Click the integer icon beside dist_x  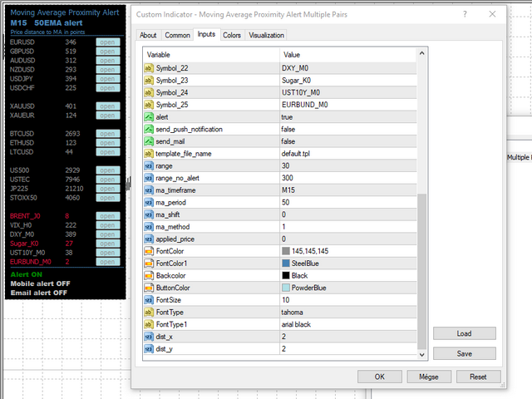pyautogui.click(x=149, y=337)
